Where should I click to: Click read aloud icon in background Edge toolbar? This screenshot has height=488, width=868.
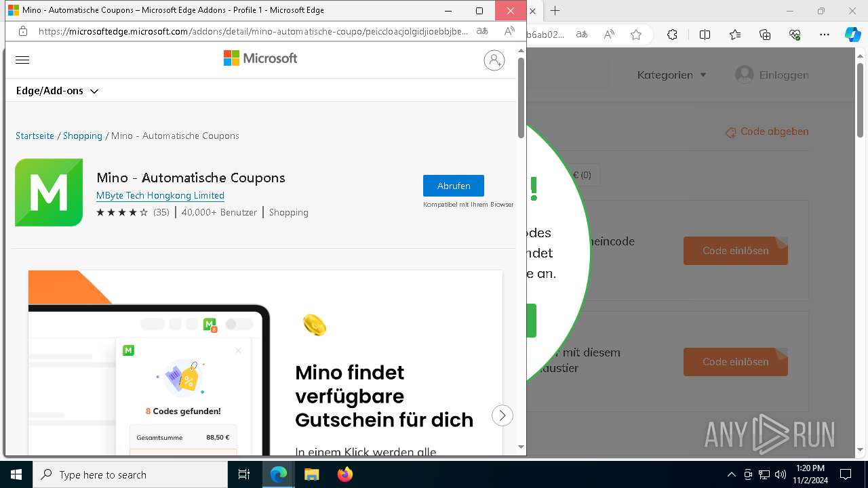[x=609, y=35]
